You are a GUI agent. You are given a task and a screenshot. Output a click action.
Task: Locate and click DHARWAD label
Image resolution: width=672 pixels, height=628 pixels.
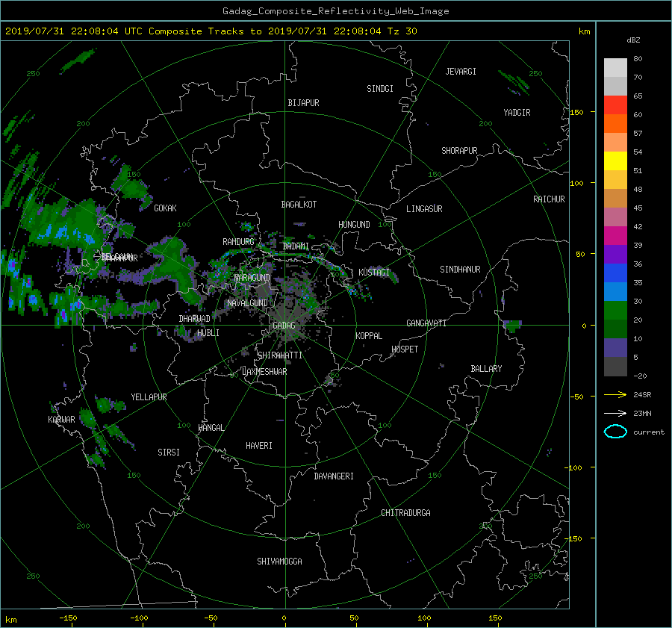[195, 319]
